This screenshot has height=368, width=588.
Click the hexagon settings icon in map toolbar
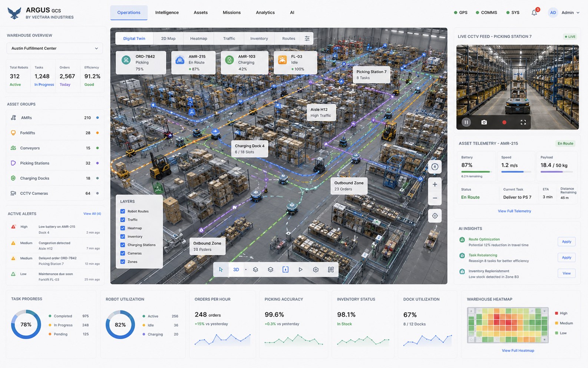(x=316, y=270)
